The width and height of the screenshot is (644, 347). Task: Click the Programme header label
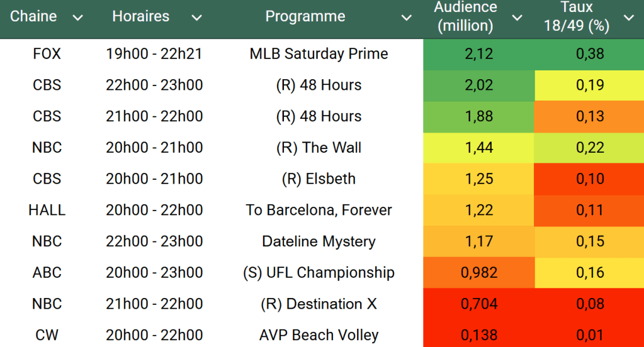click(x=305, y=17)
